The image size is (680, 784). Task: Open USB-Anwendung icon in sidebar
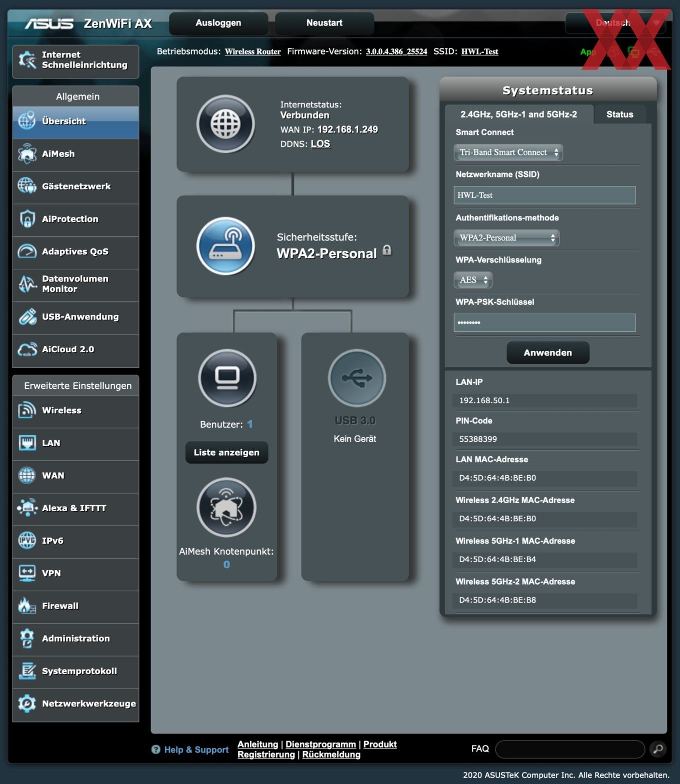[x=27, y=316]
